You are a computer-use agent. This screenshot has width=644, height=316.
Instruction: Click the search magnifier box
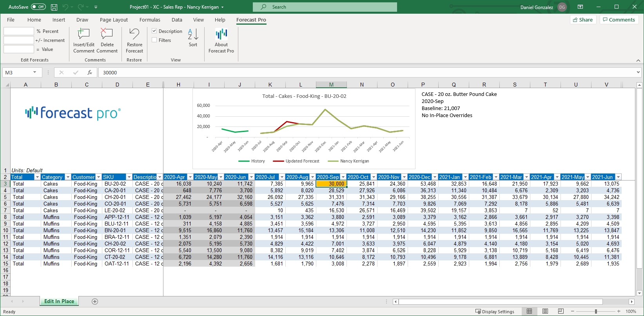click(325, 7)
